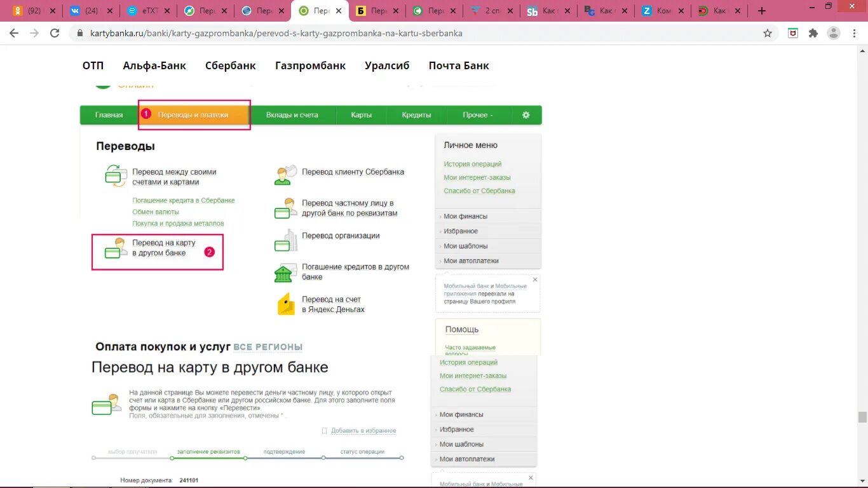
Task: Open the Карты tab in green bar
Action: (x=361, y=115)
